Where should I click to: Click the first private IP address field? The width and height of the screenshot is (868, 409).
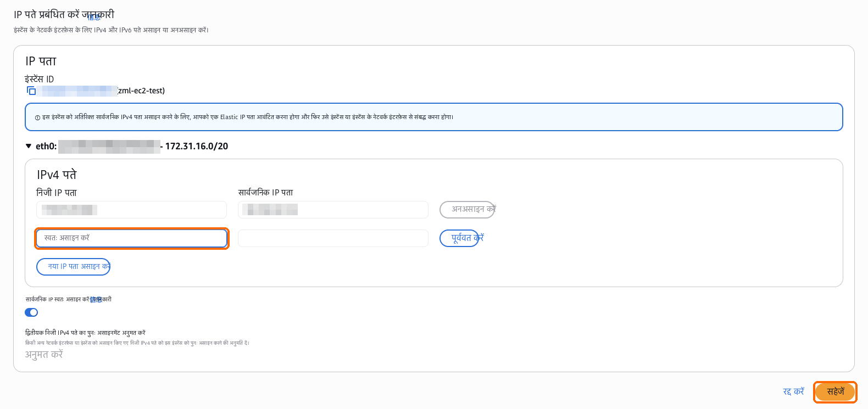[x=132, y=210]
